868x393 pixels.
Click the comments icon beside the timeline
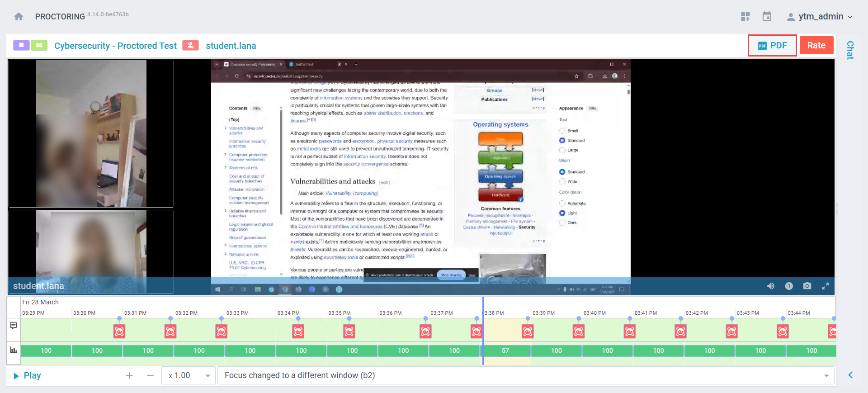pyautogui.click(x=14, y=326)
